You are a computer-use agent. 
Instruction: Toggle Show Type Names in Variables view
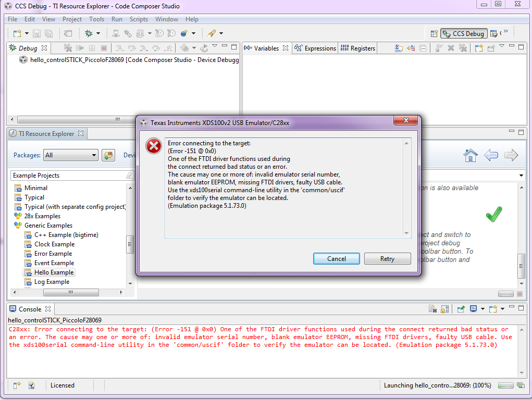coord(399,48)
